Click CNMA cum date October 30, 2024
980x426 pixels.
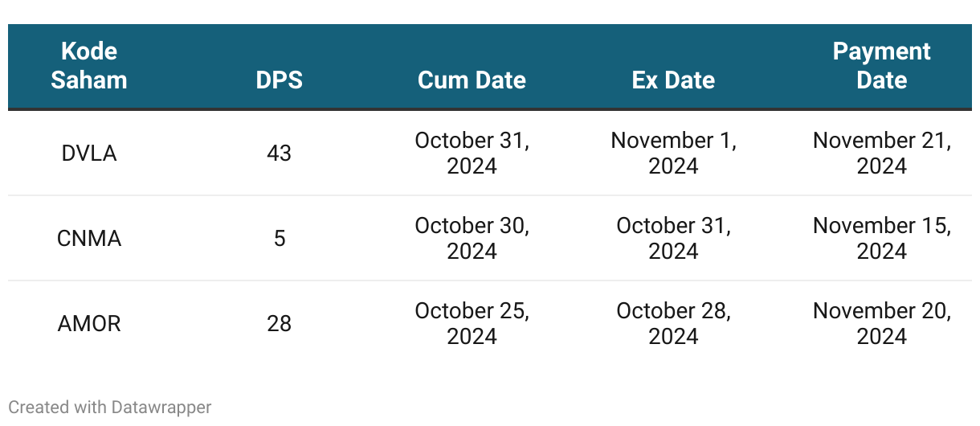472,238
